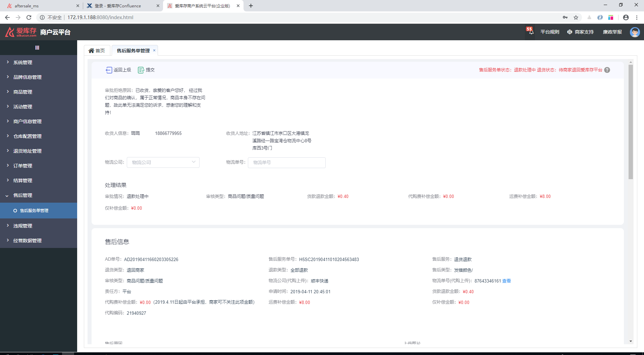Image resolution: width=644 pixels, height=355 pixels.
Task: Click the page vertical scrollbar thumb
Action: click(631, 121)
